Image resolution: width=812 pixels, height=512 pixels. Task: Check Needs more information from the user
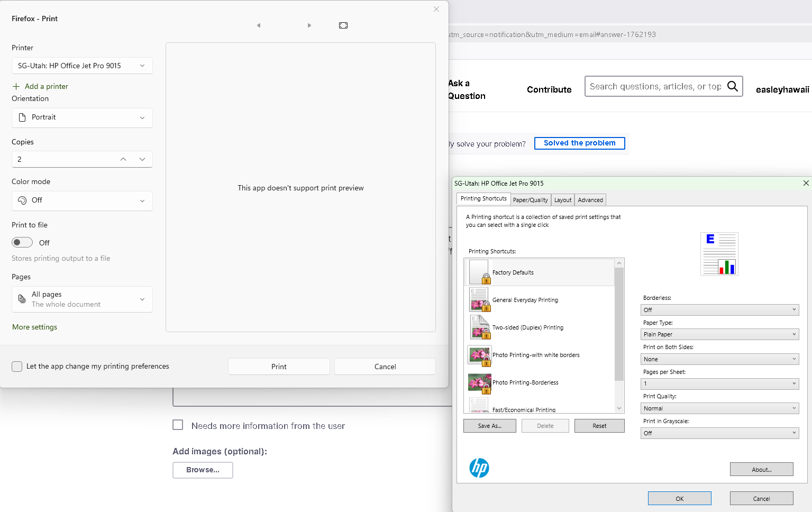(x=178, y=425)
